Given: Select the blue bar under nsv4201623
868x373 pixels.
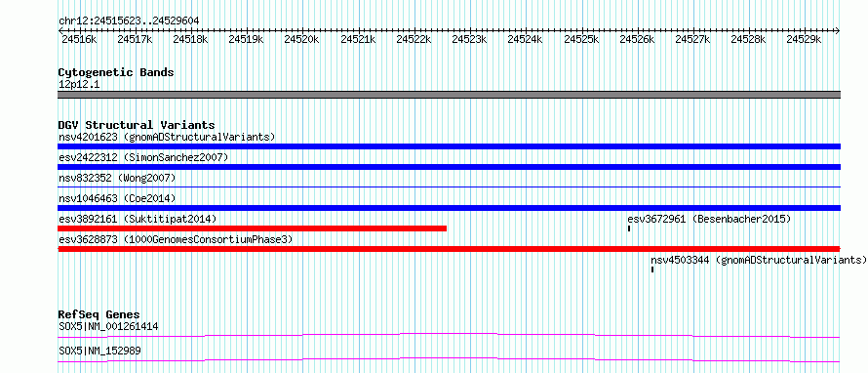Looking at the screenshot, I should pyautogui.click(x=449, y=146).
